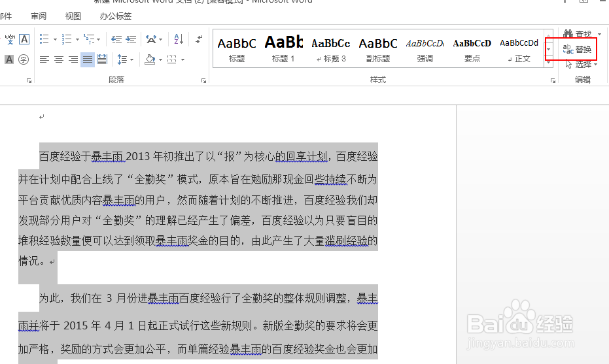Screen dimensions: 609x364
Task: Open the multilevel list dropdown arrow
Action: click(x=99, y=39)
